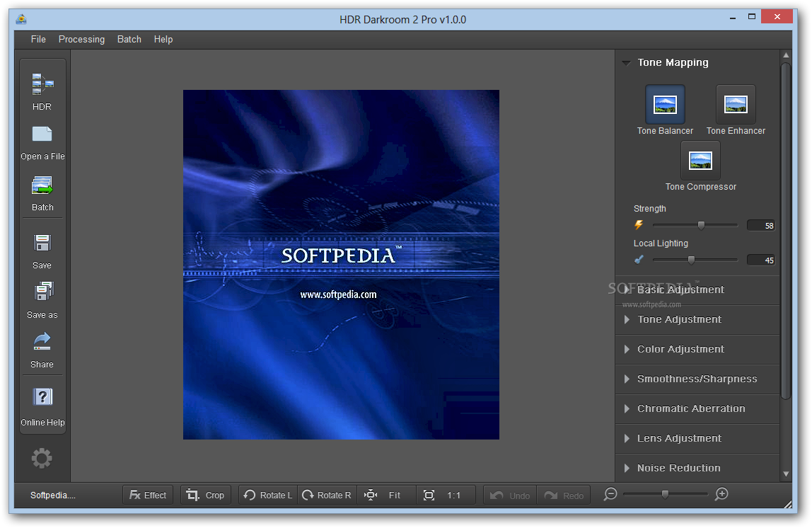Click the panel scrollbar up arrow
The height and width of the screenshot is (528, 812).
point(786,55)
